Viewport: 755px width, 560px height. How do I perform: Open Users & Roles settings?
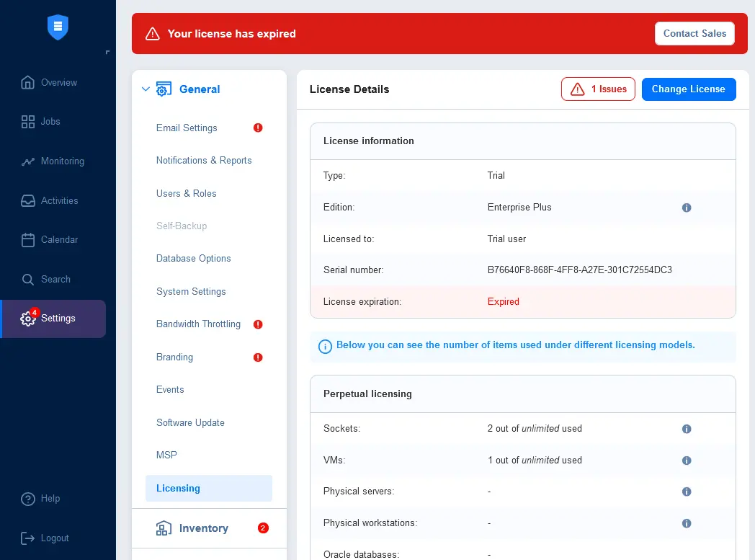(x=186, y=194)
